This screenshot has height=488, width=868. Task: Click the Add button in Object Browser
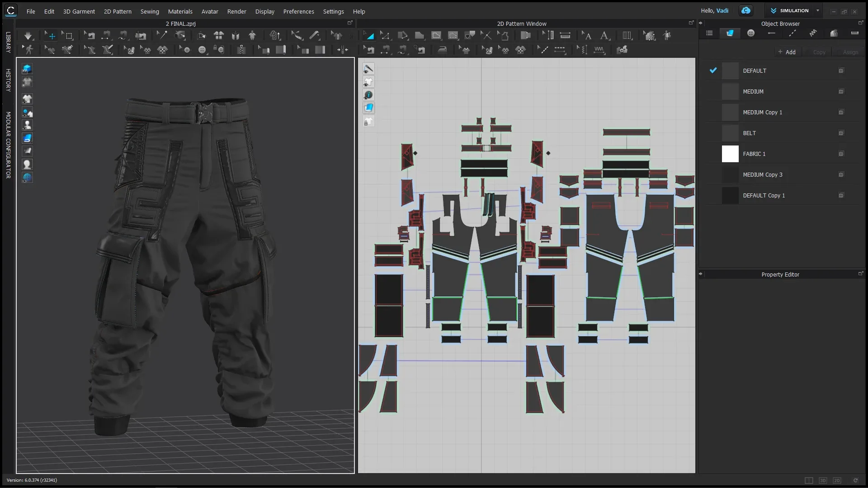tap(788, 52)
